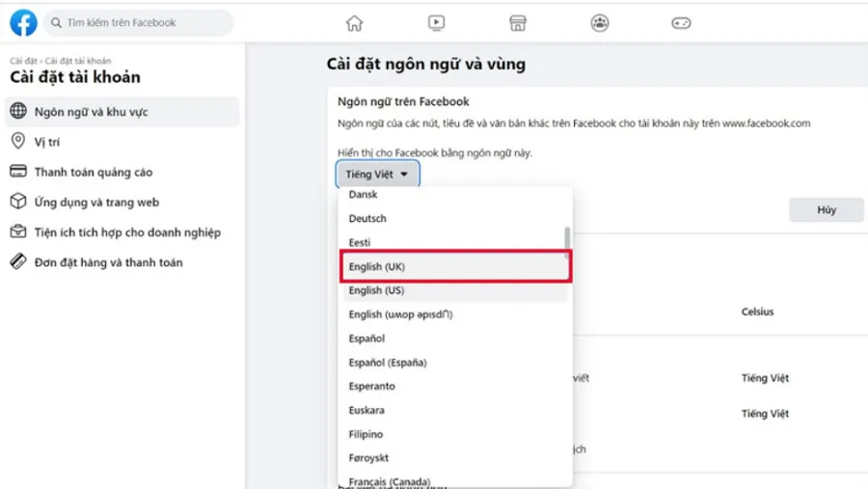Screen dimensions: 868x489
Task: Select English (UK) language option
Action: point(455,266)
